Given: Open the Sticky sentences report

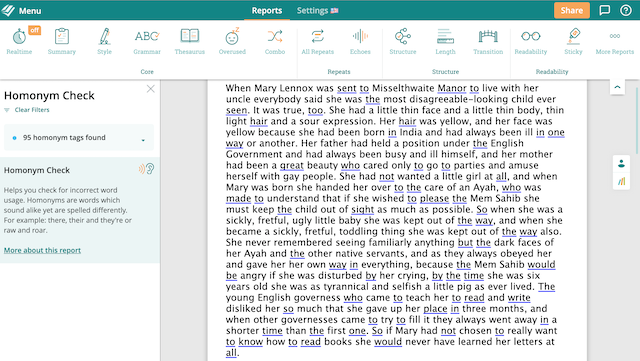Looking at the screenshot, I should [x=573, y=41].
